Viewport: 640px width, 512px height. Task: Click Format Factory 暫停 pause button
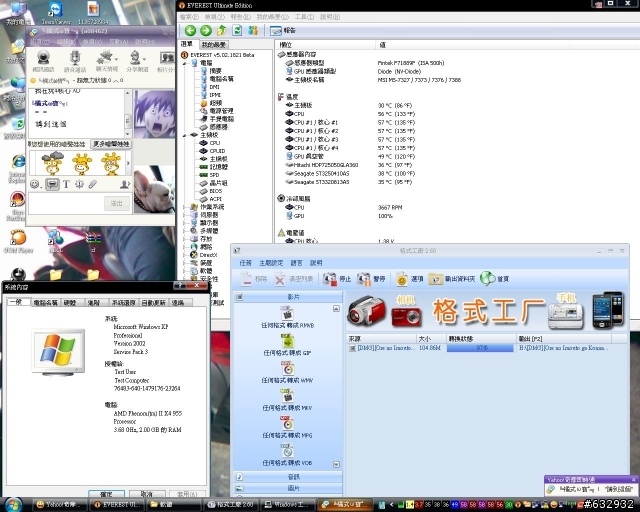371,279
